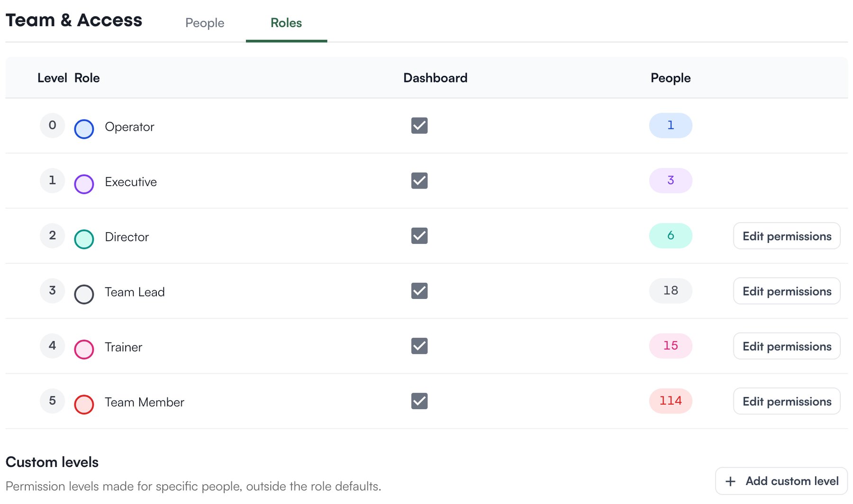The height and width of the screenshot is (504, 853).
Task: Click the Level column header
Action: pyautogui.click(x=52, y=78)
